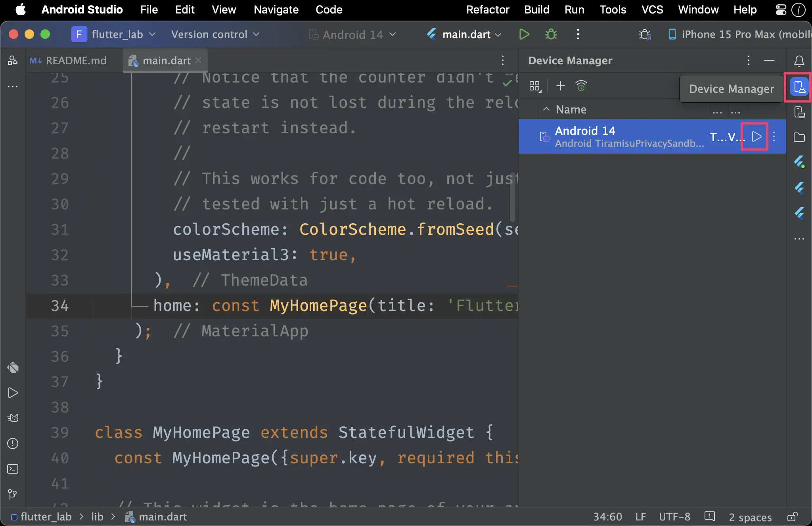Open editor tabs options menu

click(x=503, y=60)
